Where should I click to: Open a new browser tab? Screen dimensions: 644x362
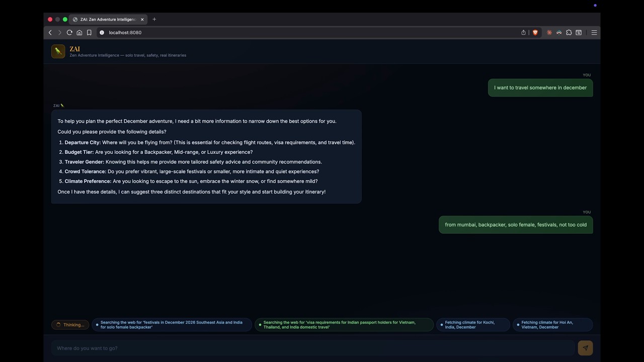click(154, 19)
